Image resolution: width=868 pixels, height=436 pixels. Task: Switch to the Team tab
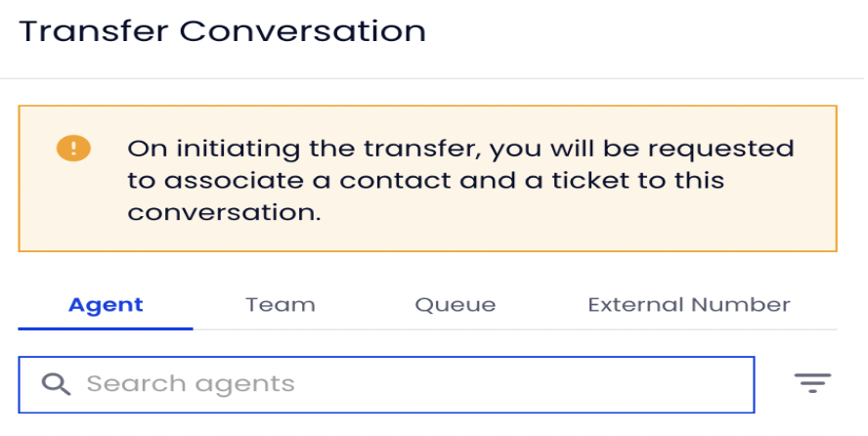tap(281, 305)
